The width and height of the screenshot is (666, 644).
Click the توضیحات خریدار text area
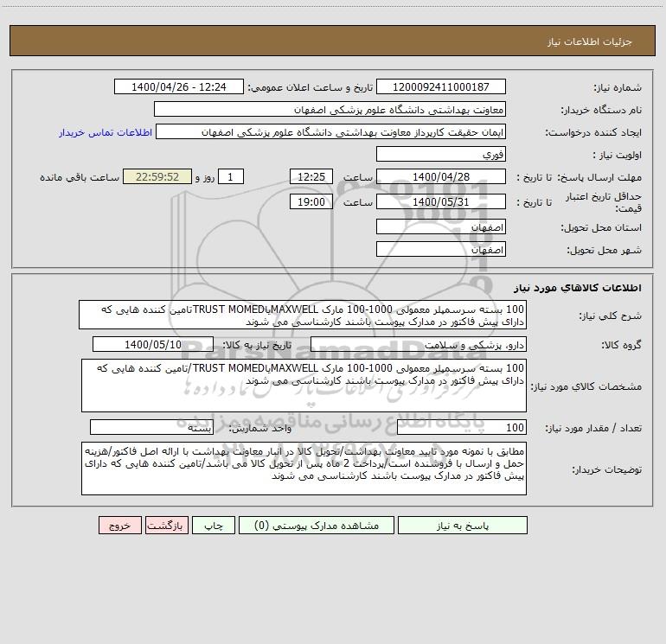click(304, 469)
